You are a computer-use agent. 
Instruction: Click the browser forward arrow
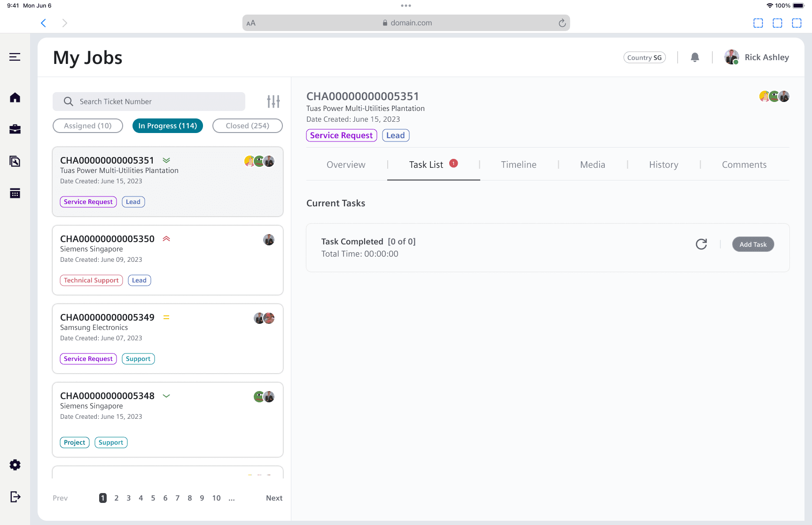(x=65, y=23)
